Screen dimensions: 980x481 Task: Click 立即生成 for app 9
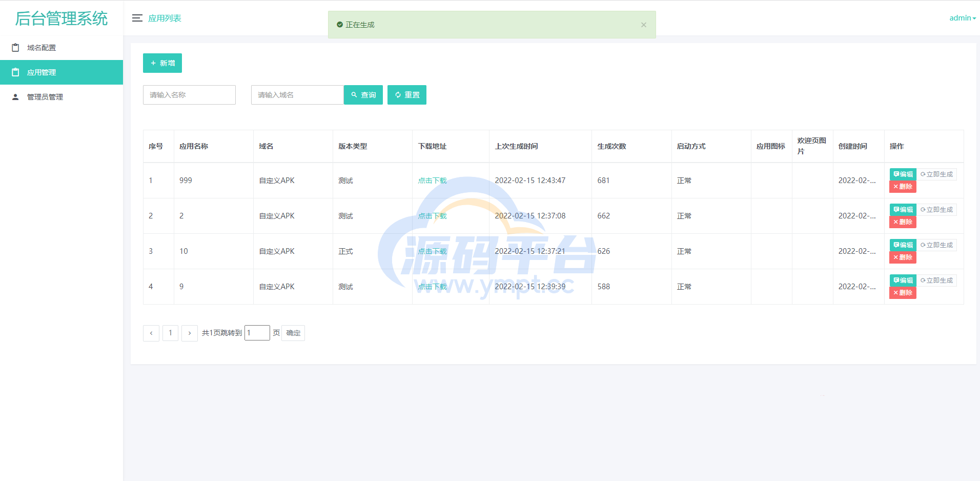coord(937,280)
